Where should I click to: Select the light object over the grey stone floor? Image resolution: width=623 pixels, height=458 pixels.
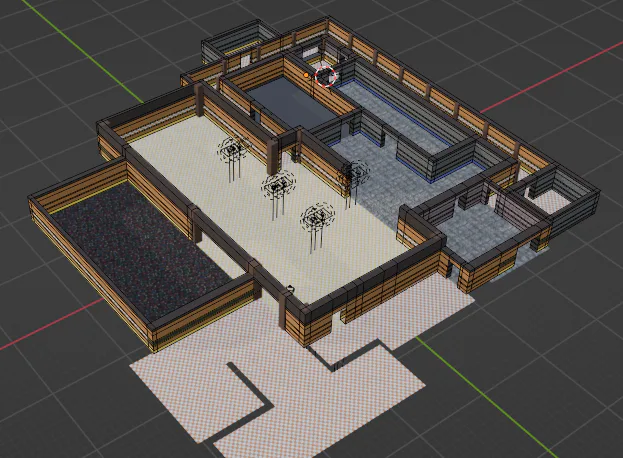point(356,172)
